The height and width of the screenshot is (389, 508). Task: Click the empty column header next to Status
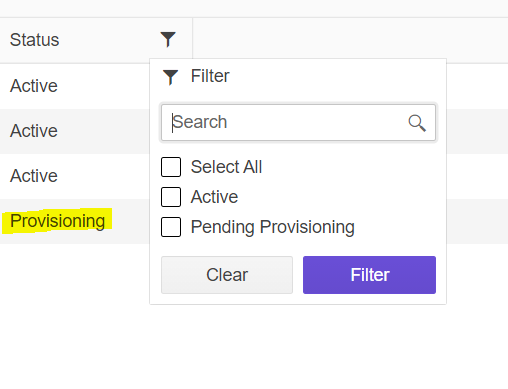[350, 40]
